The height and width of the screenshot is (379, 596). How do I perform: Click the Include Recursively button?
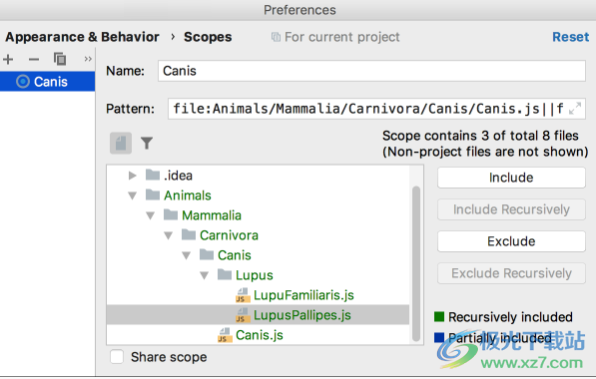tap(511, 209)
